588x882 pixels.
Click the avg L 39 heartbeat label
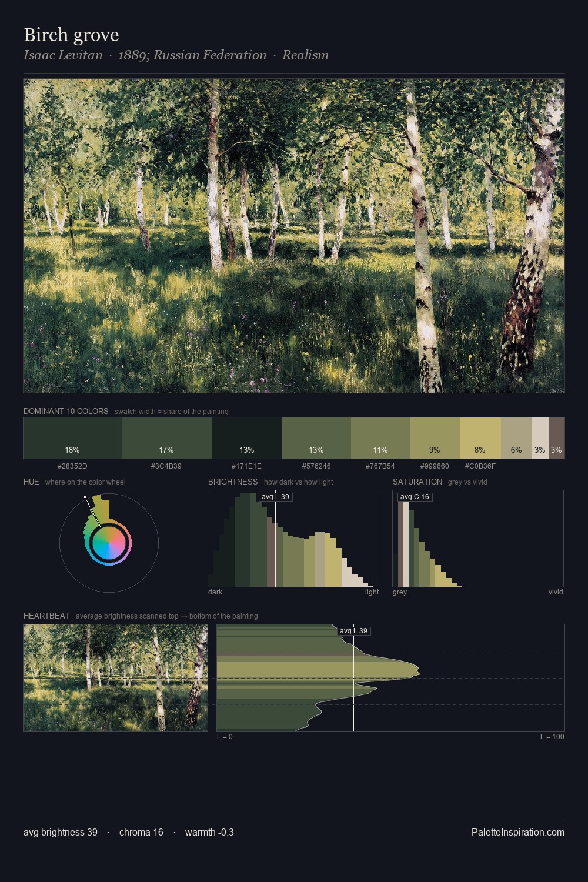coord(353,631)
